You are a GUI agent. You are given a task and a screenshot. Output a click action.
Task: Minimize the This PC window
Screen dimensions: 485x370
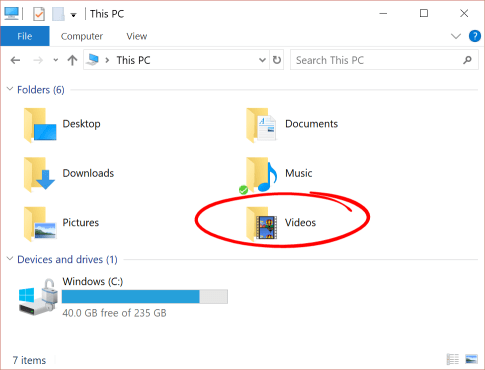click(x=383, y=13)
